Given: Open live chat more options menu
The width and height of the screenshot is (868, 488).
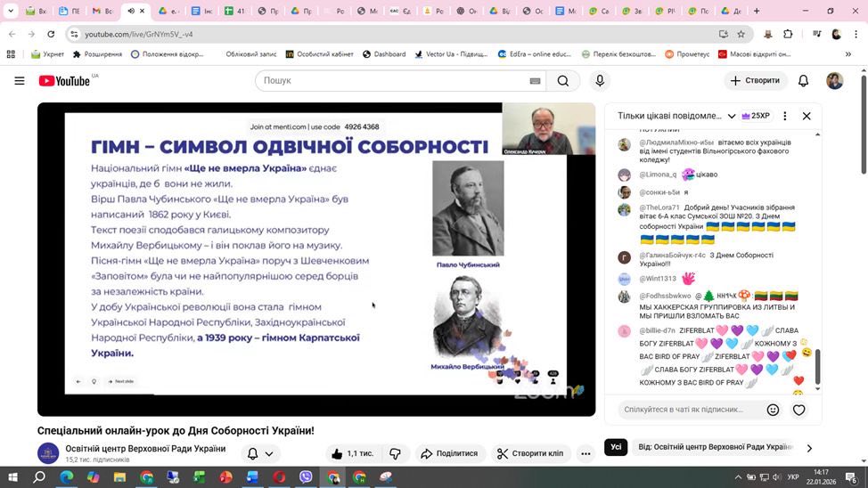Looking at the screenshot, I should coord(784,116).
